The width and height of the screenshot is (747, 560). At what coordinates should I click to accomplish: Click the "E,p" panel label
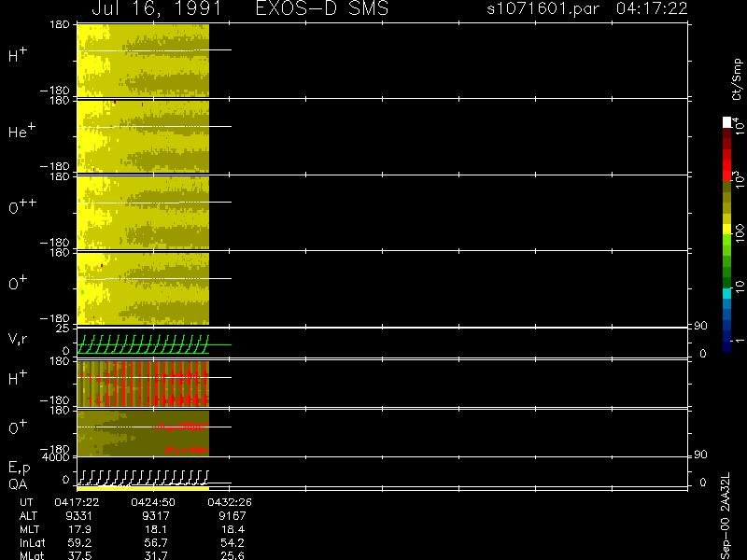pyautogui.click(x=19, y=469)
